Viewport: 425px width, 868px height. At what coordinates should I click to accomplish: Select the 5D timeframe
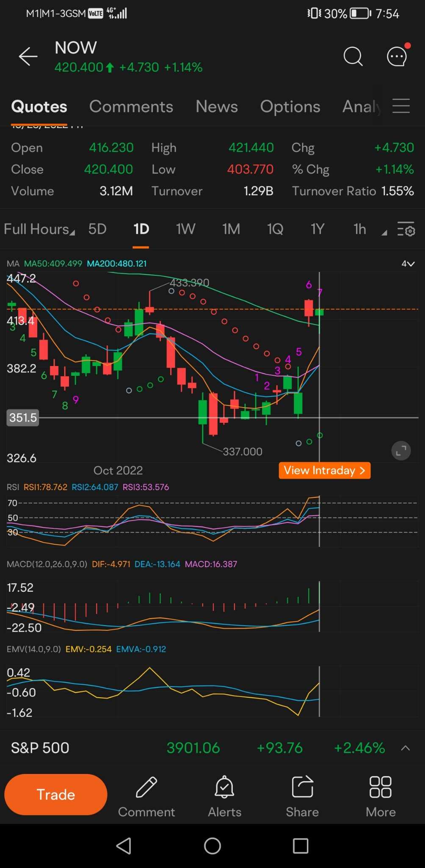(x=97, y=229)
